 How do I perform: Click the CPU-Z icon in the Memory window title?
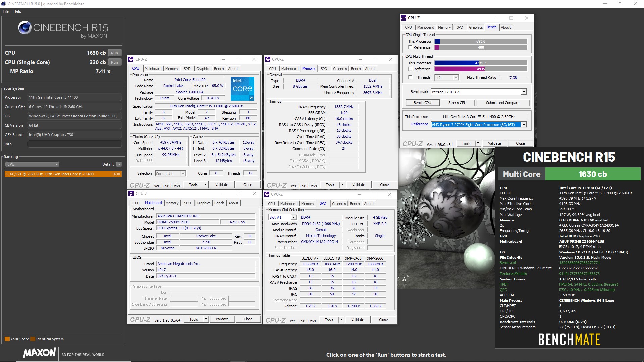click(x=268, y=59)
